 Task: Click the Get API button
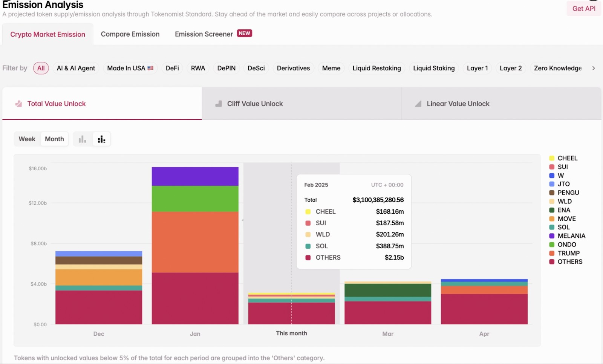(x=584, y=8)
